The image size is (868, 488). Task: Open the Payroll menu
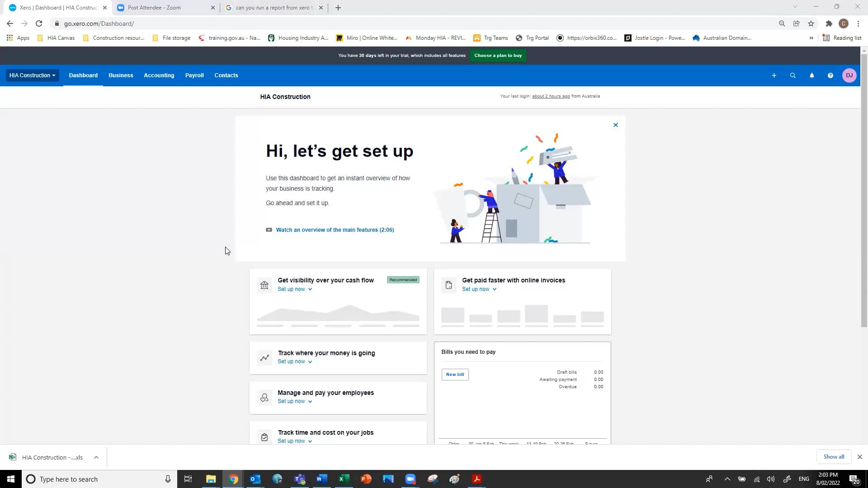[194, 75]
